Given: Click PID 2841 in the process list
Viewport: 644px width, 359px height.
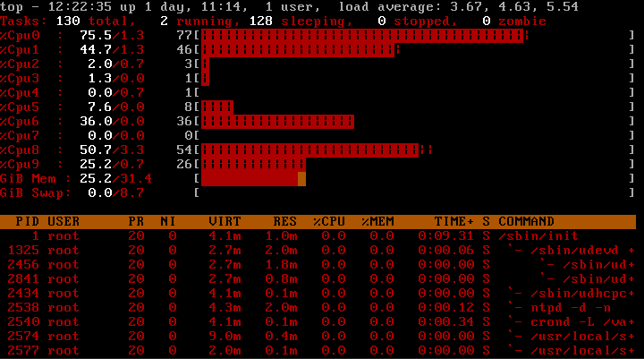Looking at the screenshot, I should point(23,279).
